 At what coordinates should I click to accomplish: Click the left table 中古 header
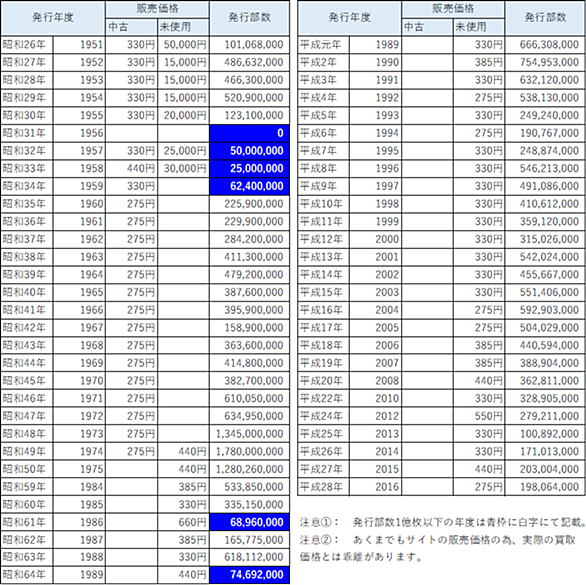point(131,27)
